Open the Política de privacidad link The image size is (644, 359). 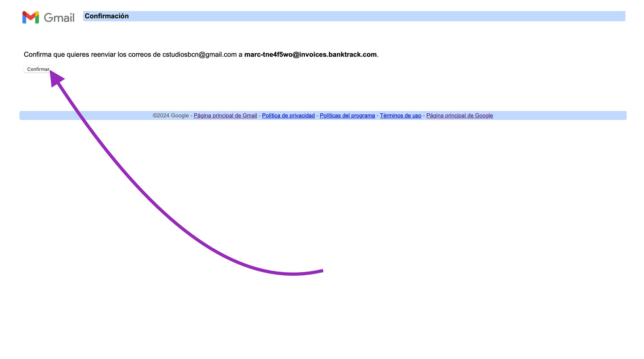[288, 115]
